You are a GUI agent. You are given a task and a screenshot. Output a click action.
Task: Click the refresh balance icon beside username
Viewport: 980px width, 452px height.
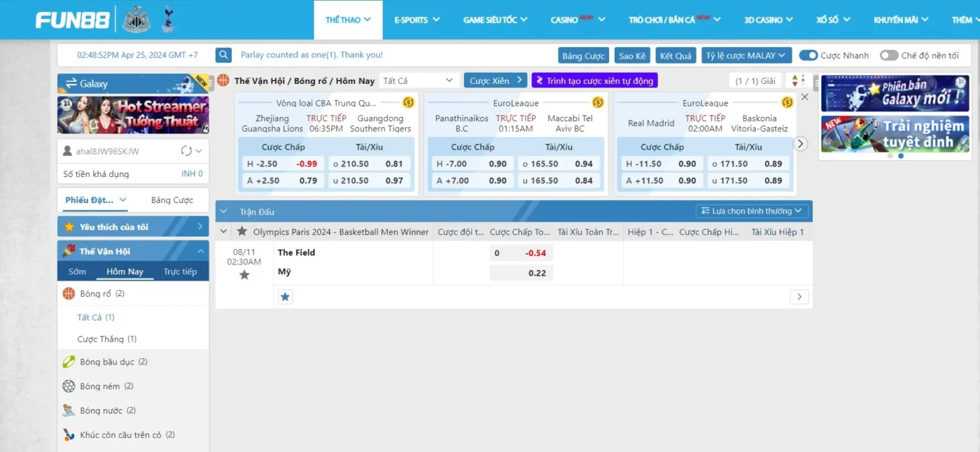tap(186, 151)
